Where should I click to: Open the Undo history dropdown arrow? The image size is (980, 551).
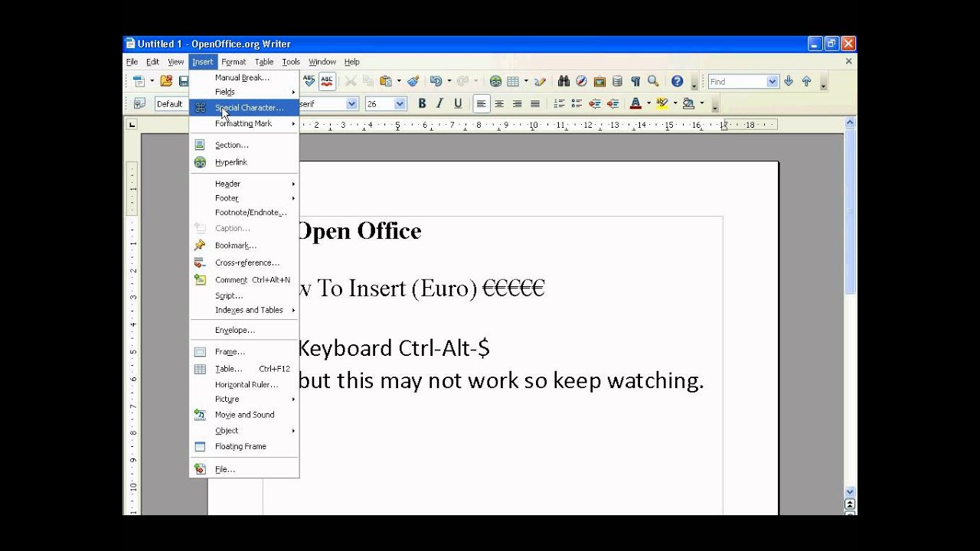coord(449,81)
